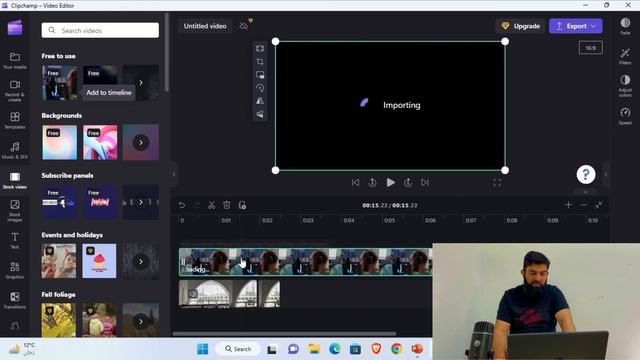
Task: Open Microsoft Edge from taskbar
Action: [x=335, y=349]
